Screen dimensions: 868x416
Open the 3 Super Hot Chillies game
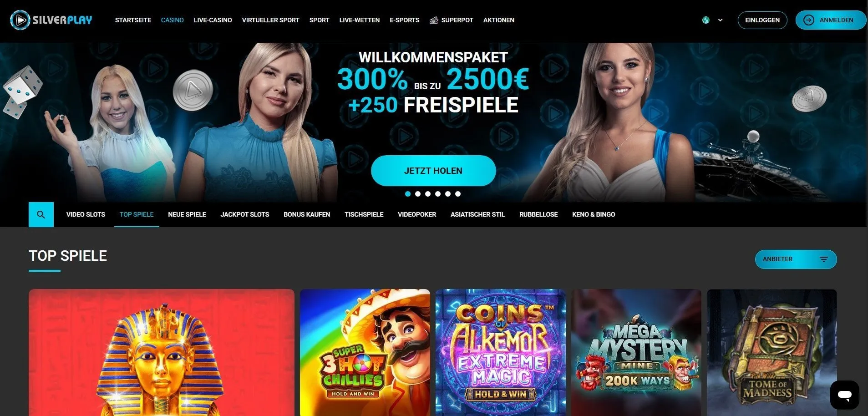coord(365,353)
